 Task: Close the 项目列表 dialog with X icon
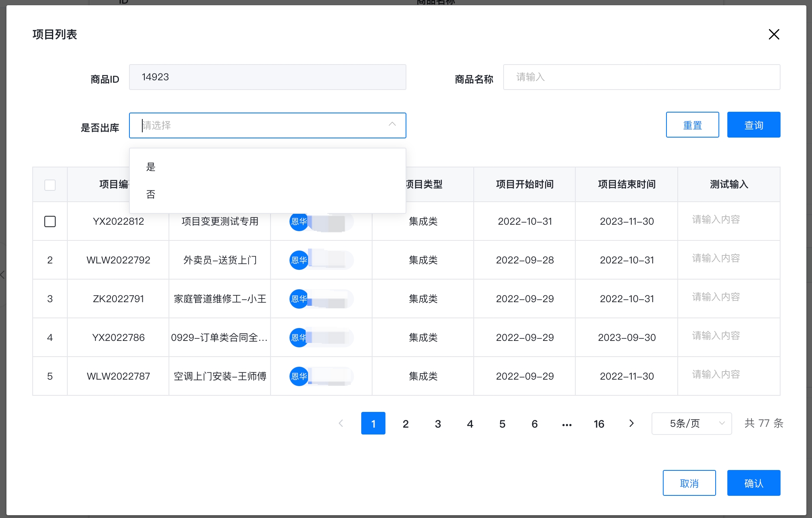(x=774, y=34)
